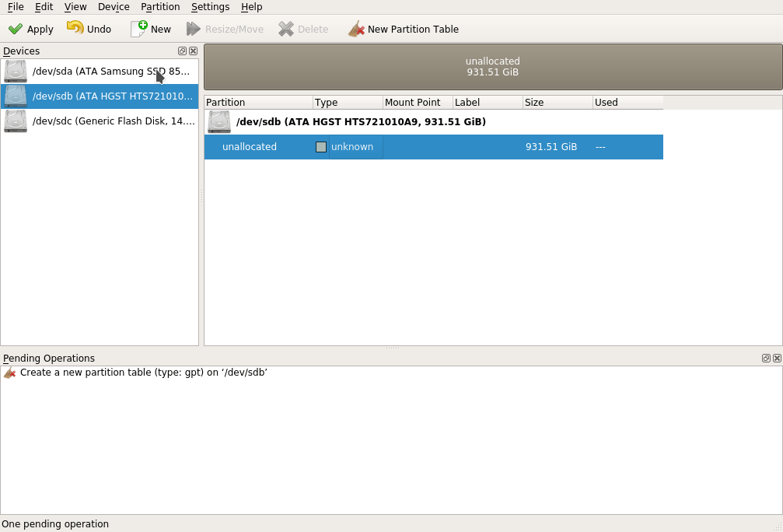Apply all pending operations
Viewport: 783px width, 532px height.
30,29
